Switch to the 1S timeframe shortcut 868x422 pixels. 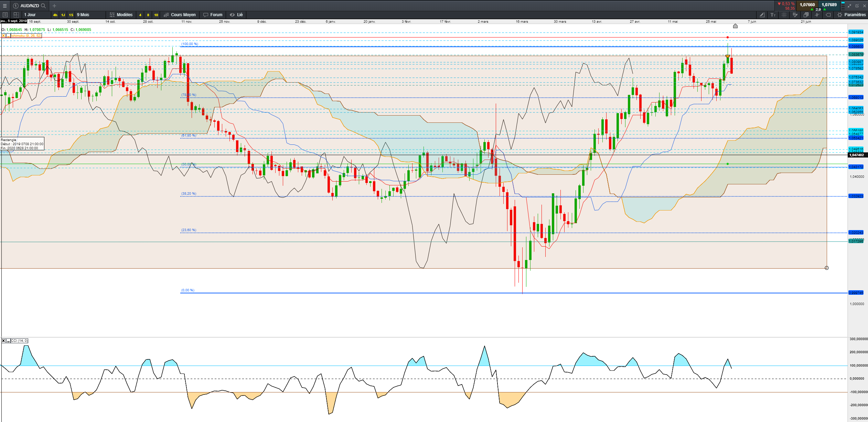tap(71, 15)
